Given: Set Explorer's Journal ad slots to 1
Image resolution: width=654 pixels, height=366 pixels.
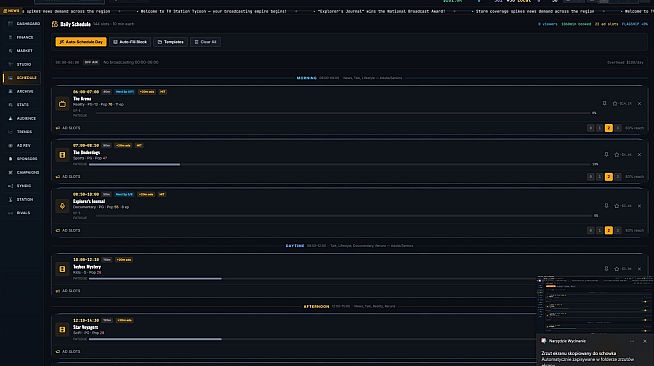Looking at the screenshot, I should (x=600, y=230).
